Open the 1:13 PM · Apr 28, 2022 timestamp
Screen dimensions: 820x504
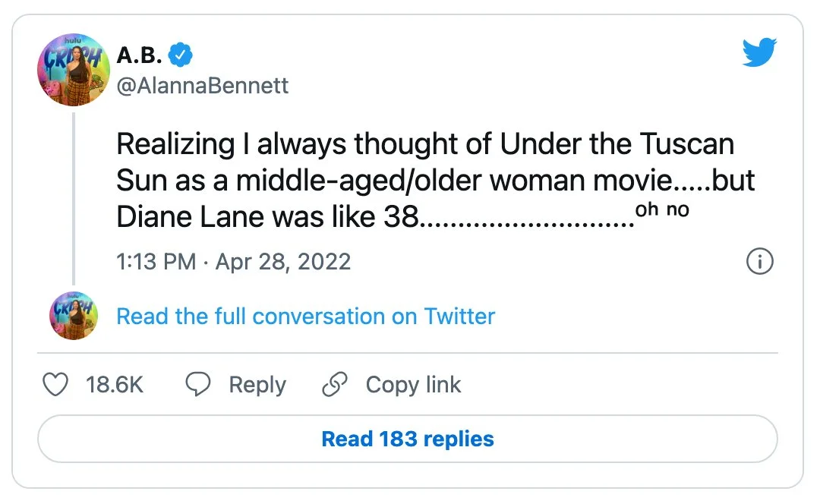coord(233,262)
